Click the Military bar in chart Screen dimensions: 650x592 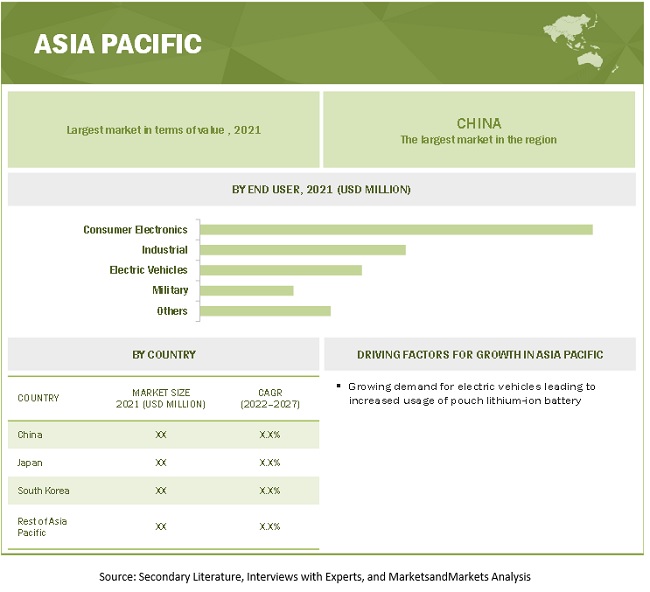[247, 290]
